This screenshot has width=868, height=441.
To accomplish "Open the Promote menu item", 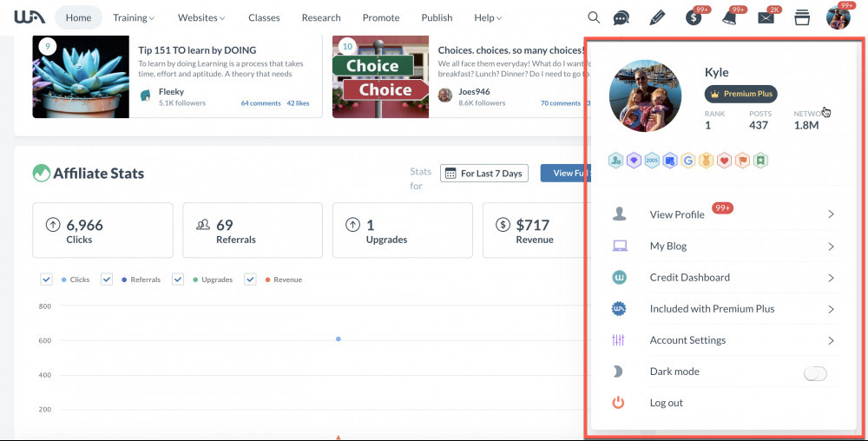I will 381,17.
